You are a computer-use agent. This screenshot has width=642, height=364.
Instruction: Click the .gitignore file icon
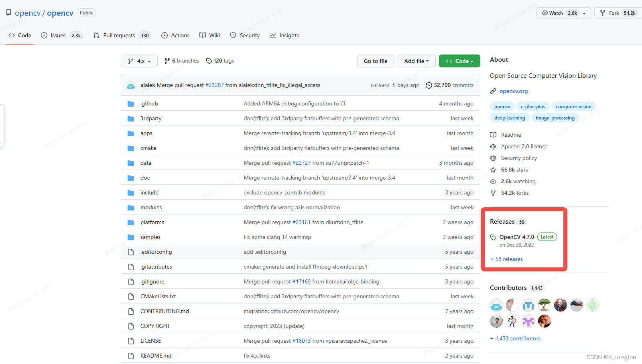tap(131, 282)
